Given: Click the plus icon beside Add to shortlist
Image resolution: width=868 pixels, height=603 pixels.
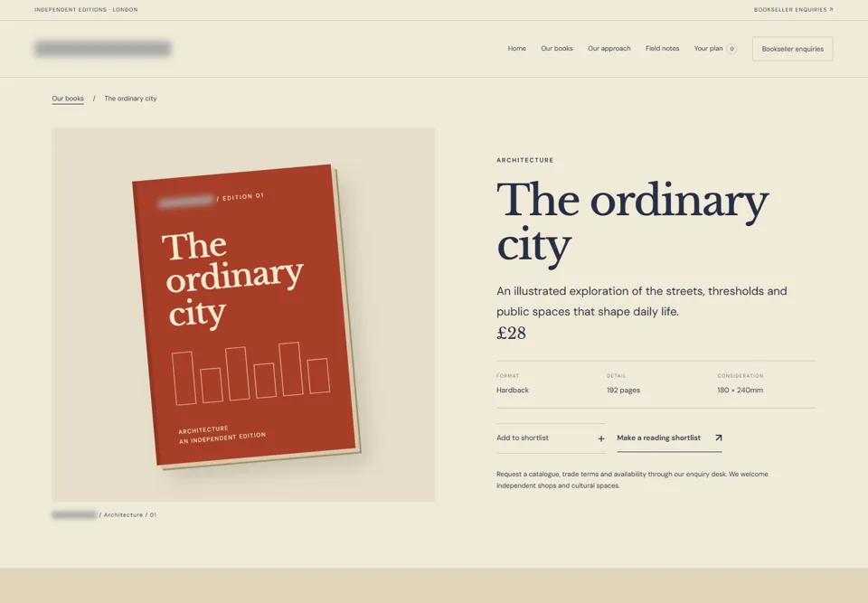Looking at the screenshot, I should (x=600, y=438).
